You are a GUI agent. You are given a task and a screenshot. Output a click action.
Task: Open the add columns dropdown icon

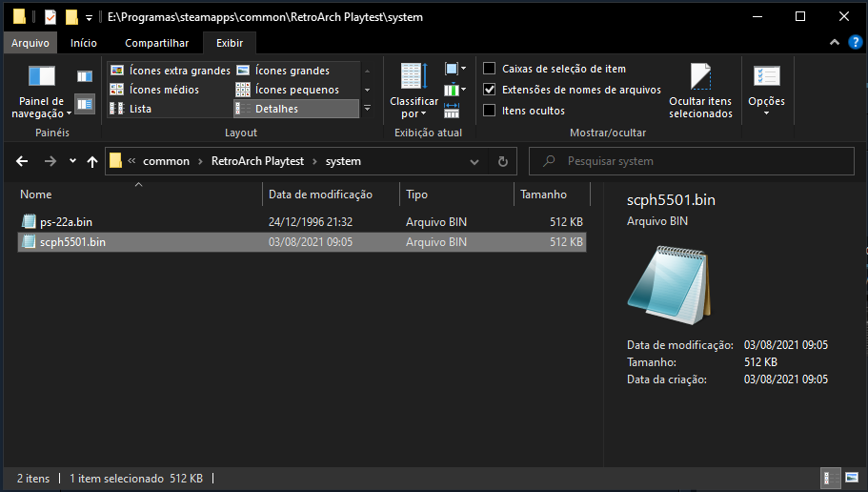click(455, 90)
